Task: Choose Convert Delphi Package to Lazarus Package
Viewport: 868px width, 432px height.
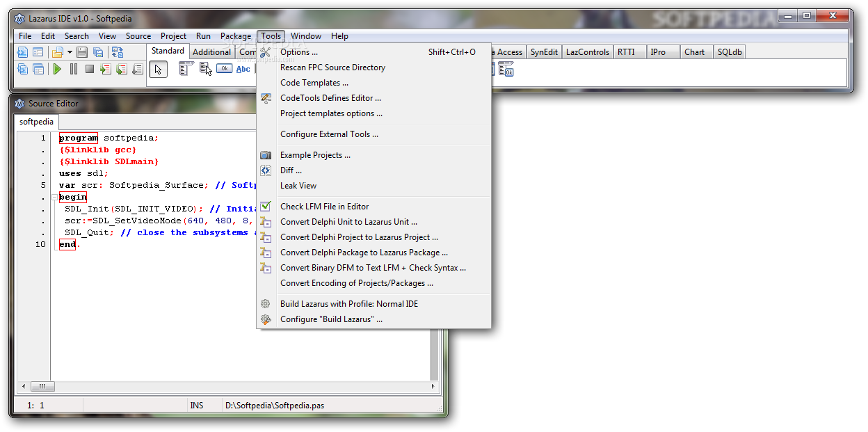Action: point(374,253)
